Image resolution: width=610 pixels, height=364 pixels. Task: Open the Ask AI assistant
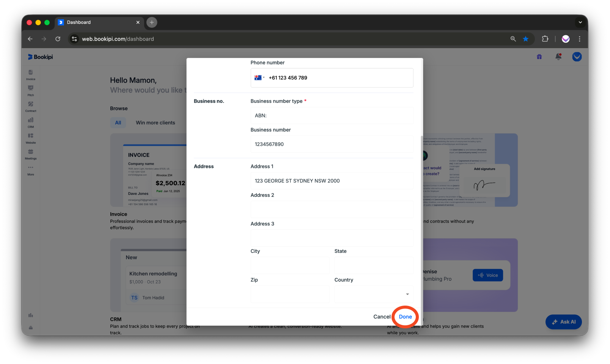tap(563, 322)
